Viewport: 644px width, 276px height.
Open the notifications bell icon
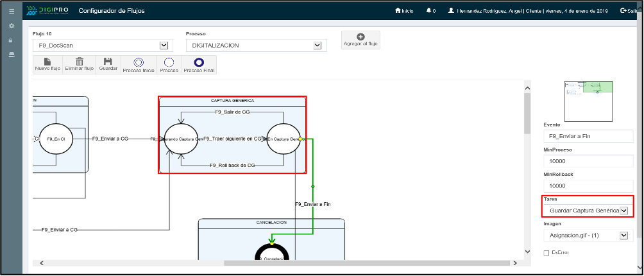[x=427, y=11]
